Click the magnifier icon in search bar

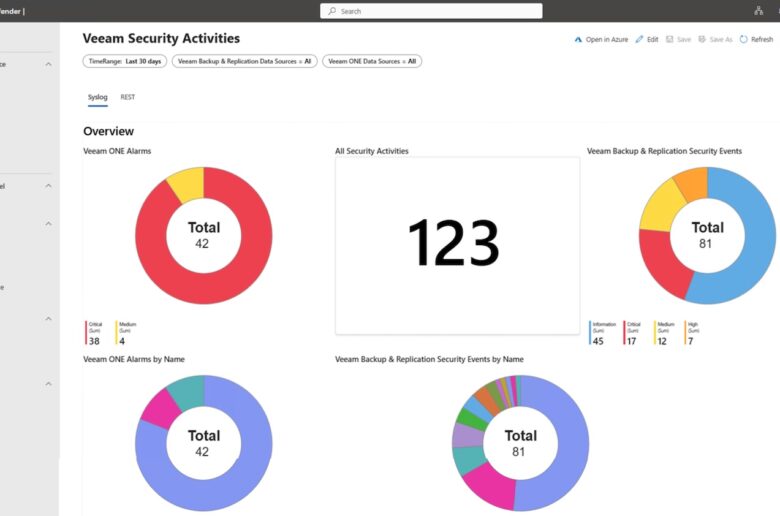pos(332,11)
